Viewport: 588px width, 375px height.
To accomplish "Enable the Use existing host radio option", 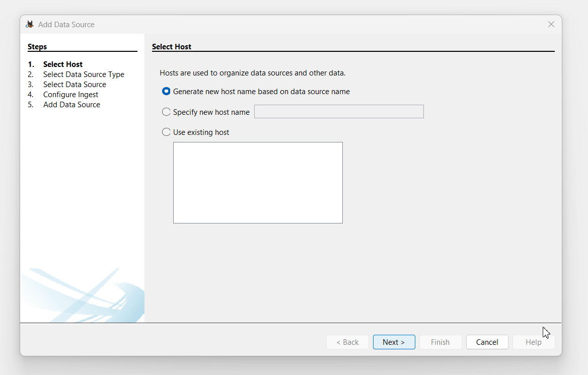I will [x=166, y=132].
